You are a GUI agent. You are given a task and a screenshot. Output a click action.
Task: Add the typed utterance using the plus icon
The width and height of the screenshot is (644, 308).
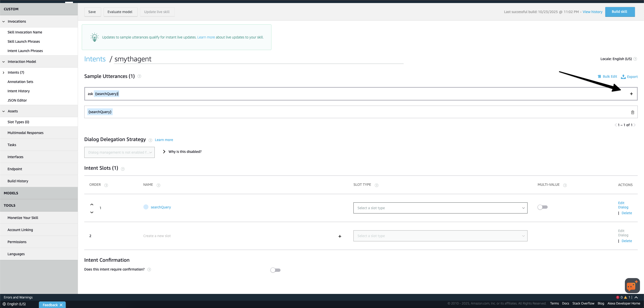[x=631, y=94]
